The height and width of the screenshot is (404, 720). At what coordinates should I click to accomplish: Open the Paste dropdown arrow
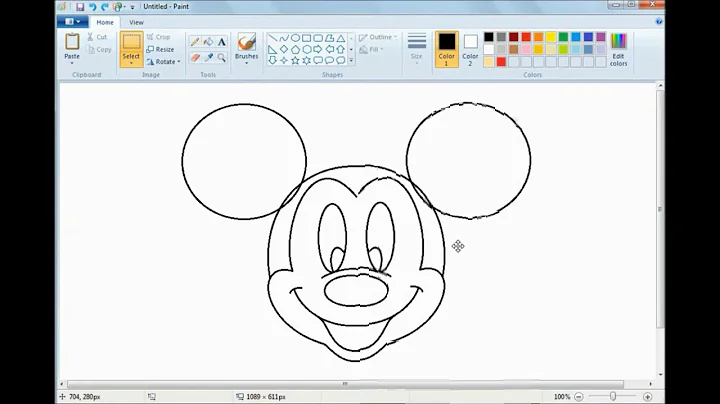click(72, 63)
